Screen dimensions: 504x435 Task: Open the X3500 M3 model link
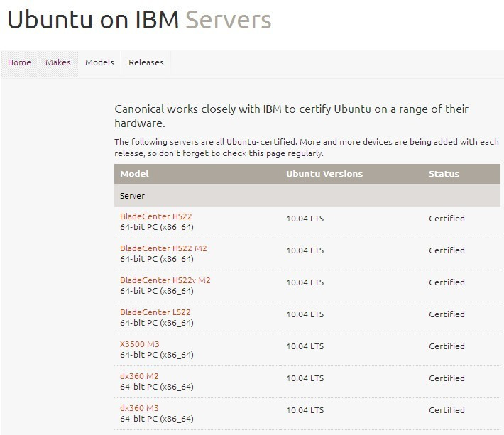140,344
